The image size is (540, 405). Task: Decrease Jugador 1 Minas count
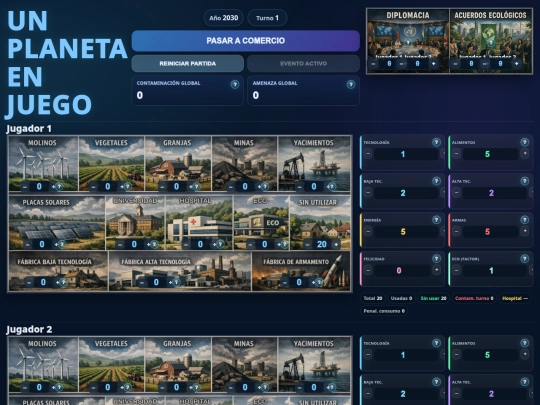tap(230, 187)
